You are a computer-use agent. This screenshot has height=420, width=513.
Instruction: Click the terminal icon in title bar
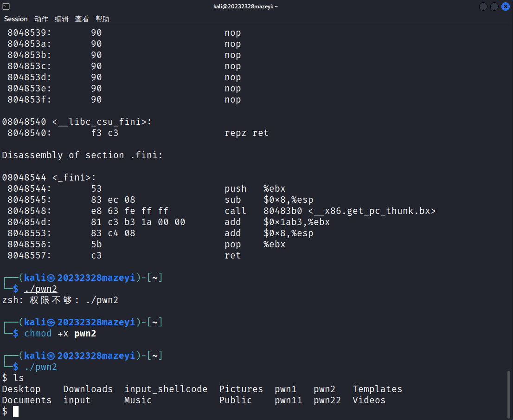pyautogui.click(x=6, y=6)
